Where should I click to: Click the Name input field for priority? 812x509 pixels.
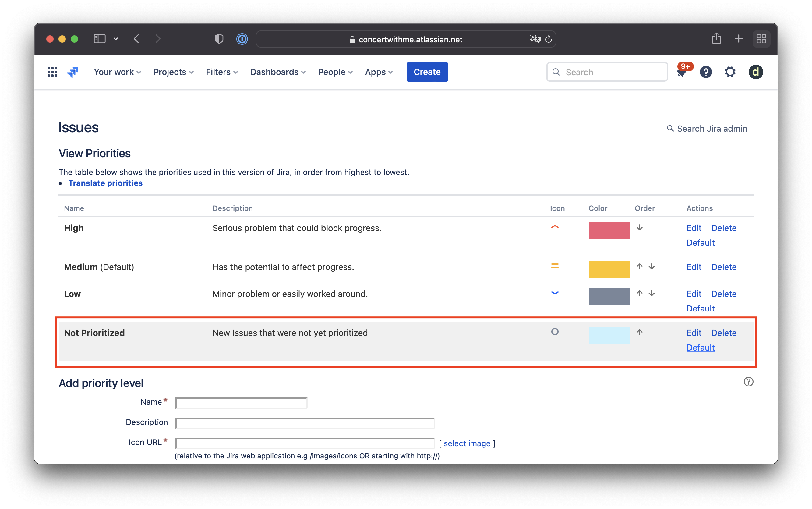[241, 403]
